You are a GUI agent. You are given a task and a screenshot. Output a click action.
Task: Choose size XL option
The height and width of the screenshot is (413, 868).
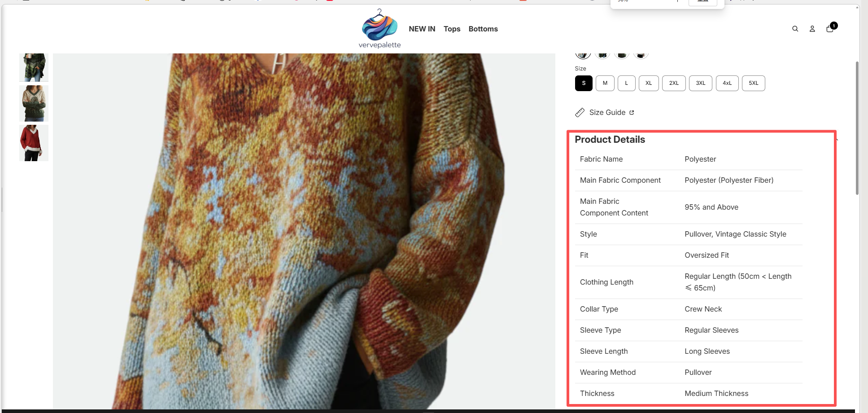coord(648,83)
